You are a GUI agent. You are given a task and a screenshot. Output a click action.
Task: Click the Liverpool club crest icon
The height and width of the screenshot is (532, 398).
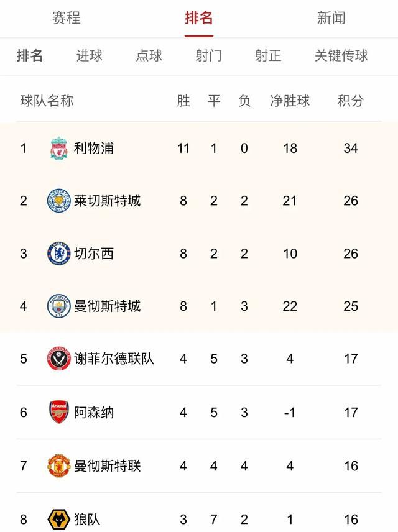click(59, 149)
